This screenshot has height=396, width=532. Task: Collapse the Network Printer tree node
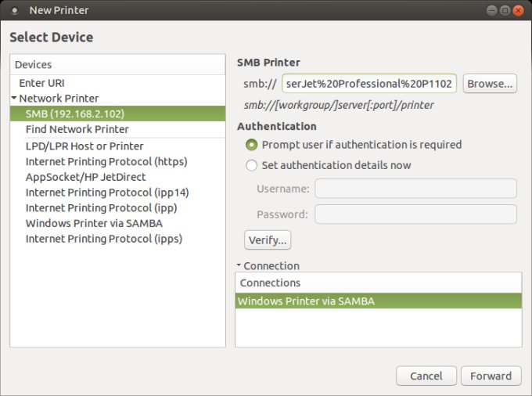[14, 99]
